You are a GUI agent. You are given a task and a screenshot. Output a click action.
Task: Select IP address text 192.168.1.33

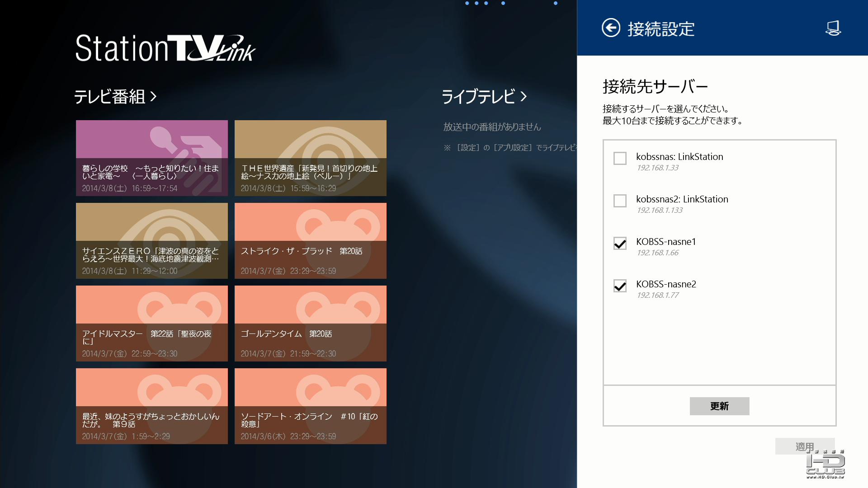coord(658,168)
